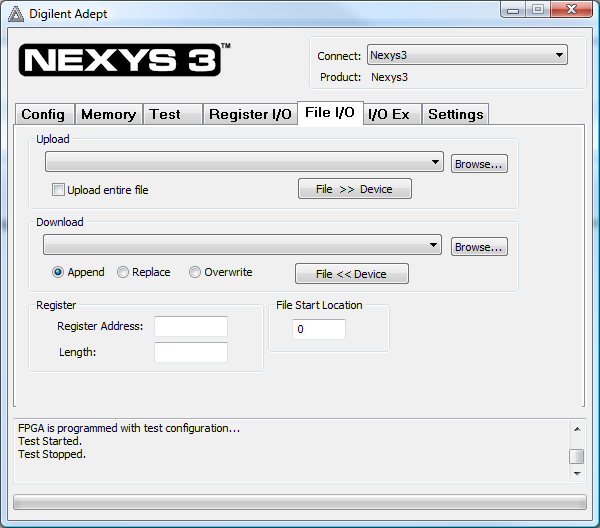Click the File << Device button

[352, 274]
